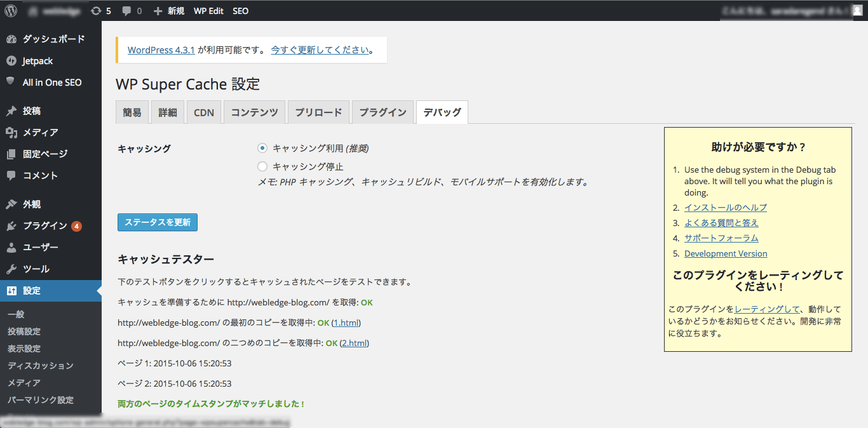Open the WordPress 4.3.1 link
868x428 pixels.
[161, 50]
